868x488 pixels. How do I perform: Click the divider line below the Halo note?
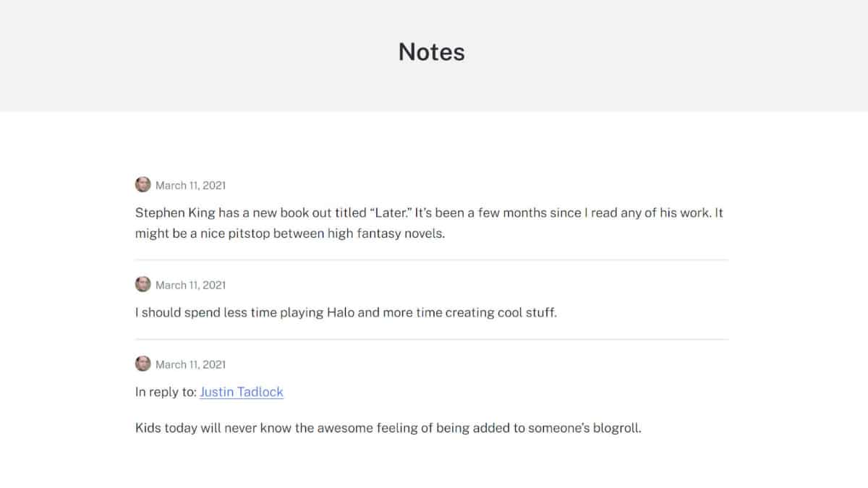431,339
